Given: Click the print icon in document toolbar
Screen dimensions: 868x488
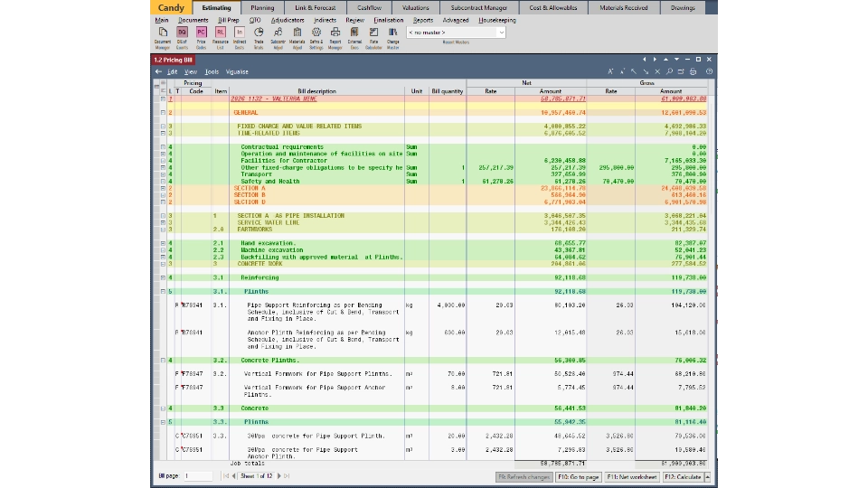Looking at the screenshot, I should click(x=693, y=71).
